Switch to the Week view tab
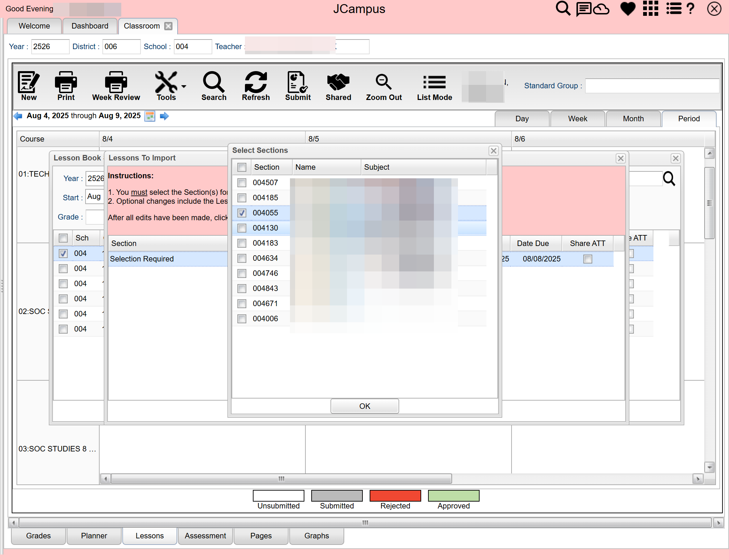 tap(577, 119)
